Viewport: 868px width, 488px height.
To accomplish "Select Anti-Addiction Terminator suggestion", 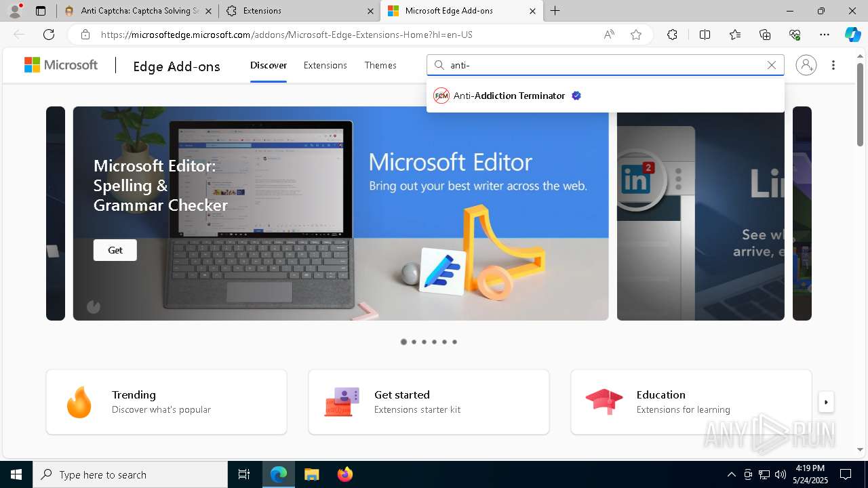I will (606, 96).
